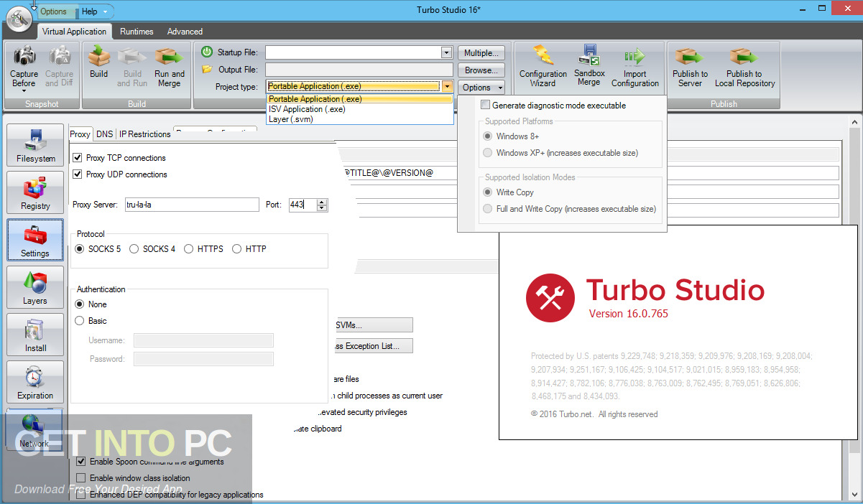Decrease the Port value with down arrow
This screenshot has height=504, width=863.
[x=322, y=208]
